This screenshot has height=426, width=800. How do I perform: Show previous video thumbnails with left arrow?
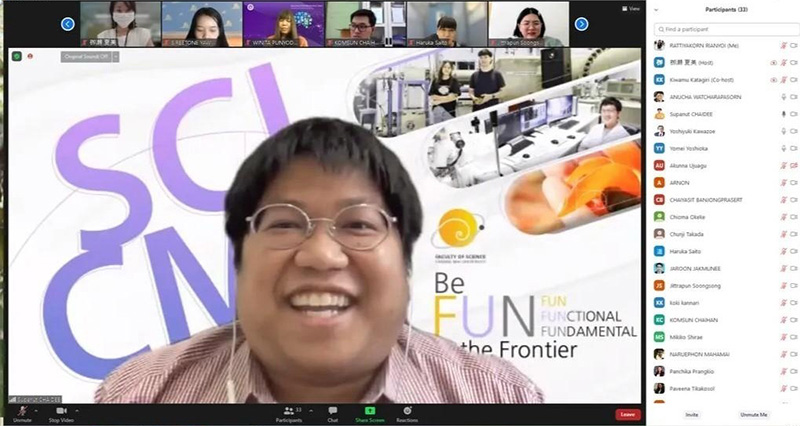pos(68,24)
